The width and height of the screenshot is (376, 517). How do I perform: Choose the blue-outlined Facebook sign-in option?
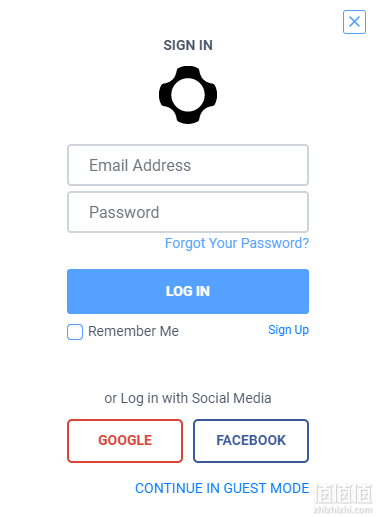(x=251, y=441)
